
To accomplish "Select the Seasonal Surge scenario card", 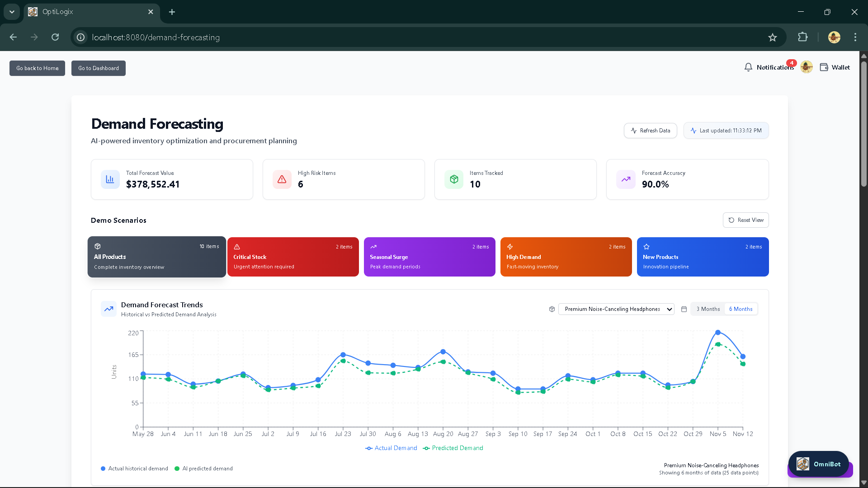I will click(429, 257).
